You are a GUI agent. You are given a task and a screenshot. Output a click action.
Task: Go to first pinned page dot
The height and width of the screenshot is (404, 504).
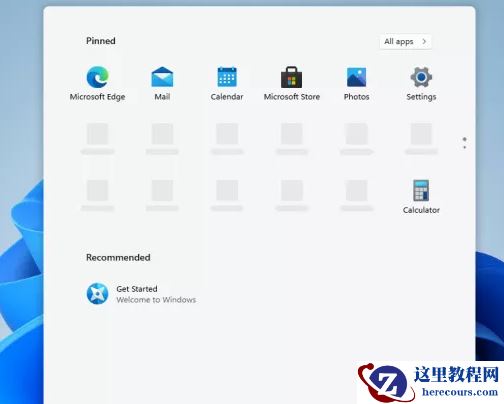465,139
